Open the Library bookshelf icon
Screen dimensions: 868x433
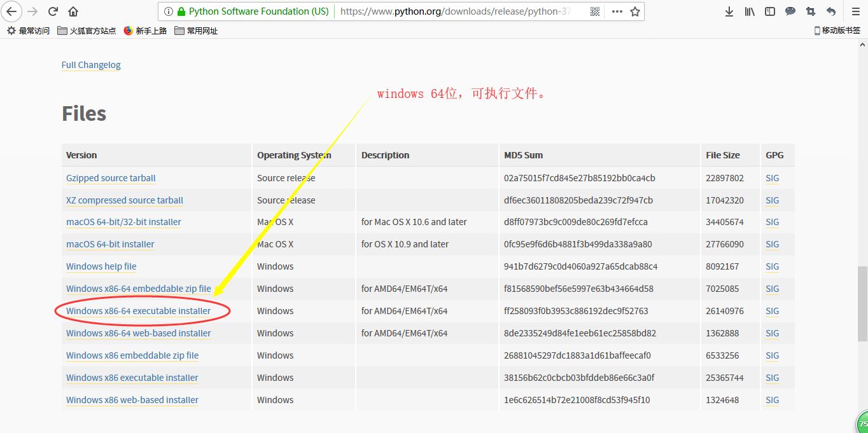coord(750,11)
